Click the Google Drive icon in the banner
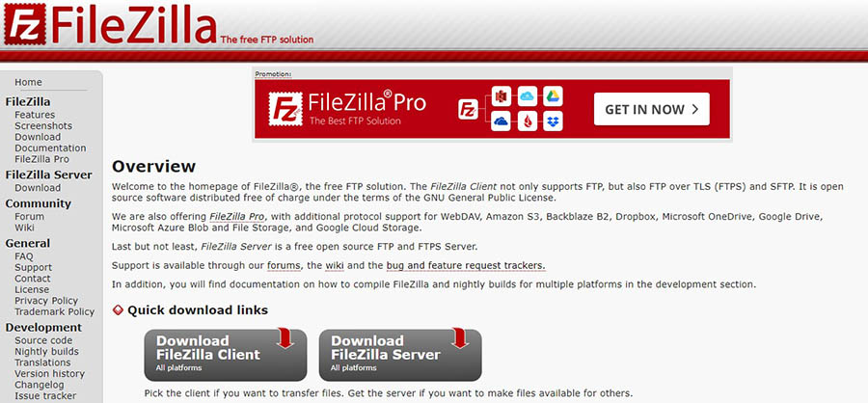The image size is (868, 403). click(553, 96)
